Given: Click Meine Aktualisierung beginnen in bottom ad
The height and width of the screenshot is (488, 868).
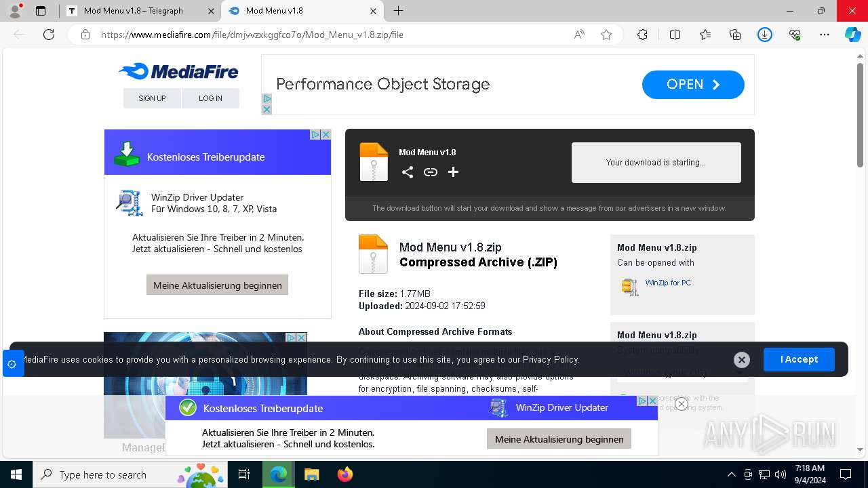Looking at the screenshot, I should 559,439.
